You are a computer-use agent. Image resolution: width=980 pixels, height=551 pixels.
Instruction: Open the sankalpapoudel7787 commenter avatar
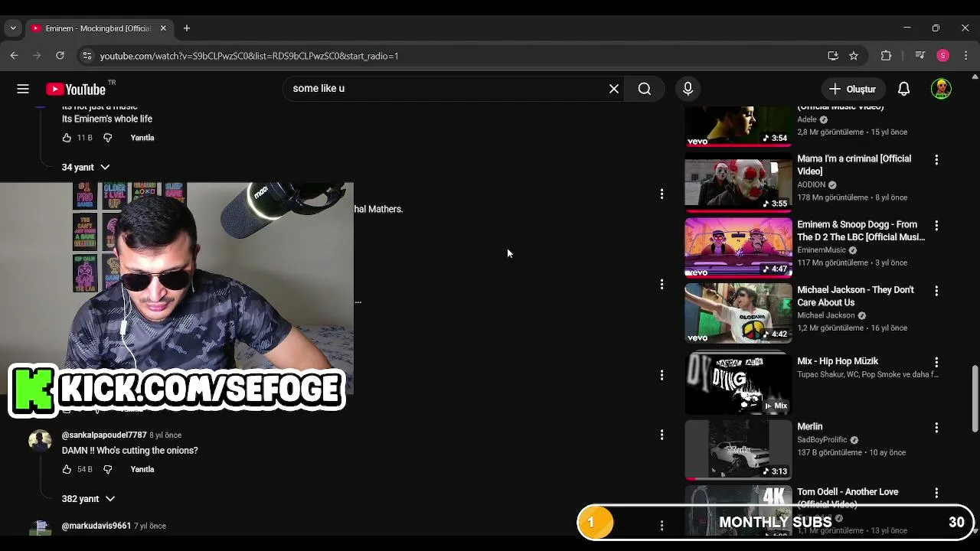[40, 441]
